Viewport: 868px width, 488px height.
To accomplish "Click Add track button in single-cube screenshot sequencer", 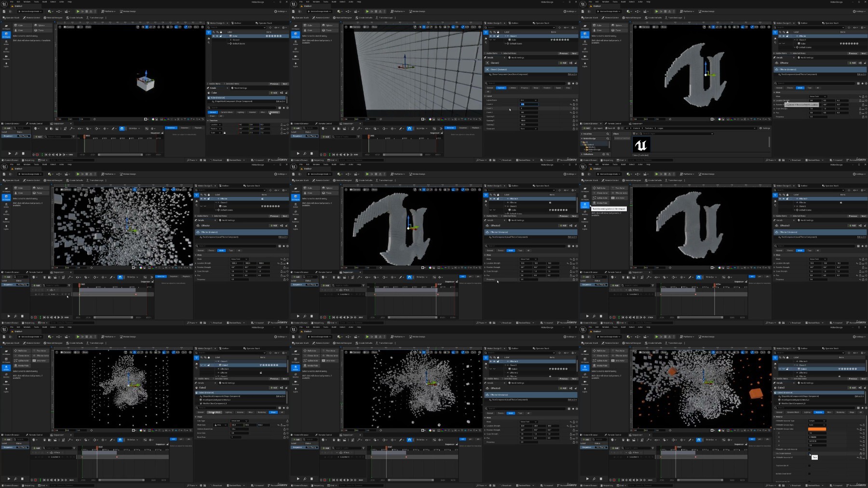I will [x=38, y=137].
